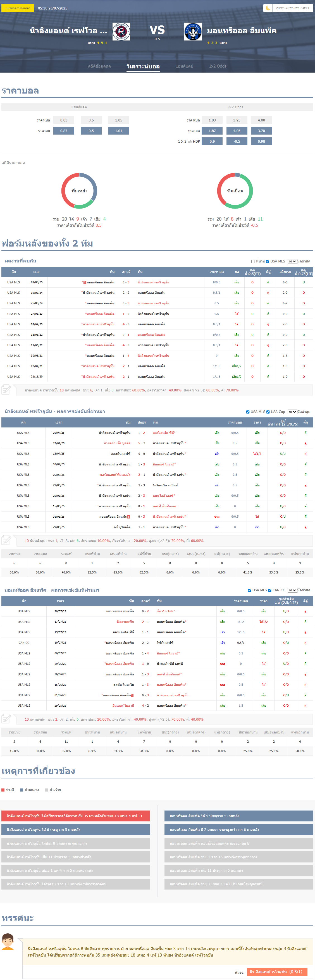
Task: Uncheck USA MLS beside the USA Cup filter
Action: coord(248,412)
